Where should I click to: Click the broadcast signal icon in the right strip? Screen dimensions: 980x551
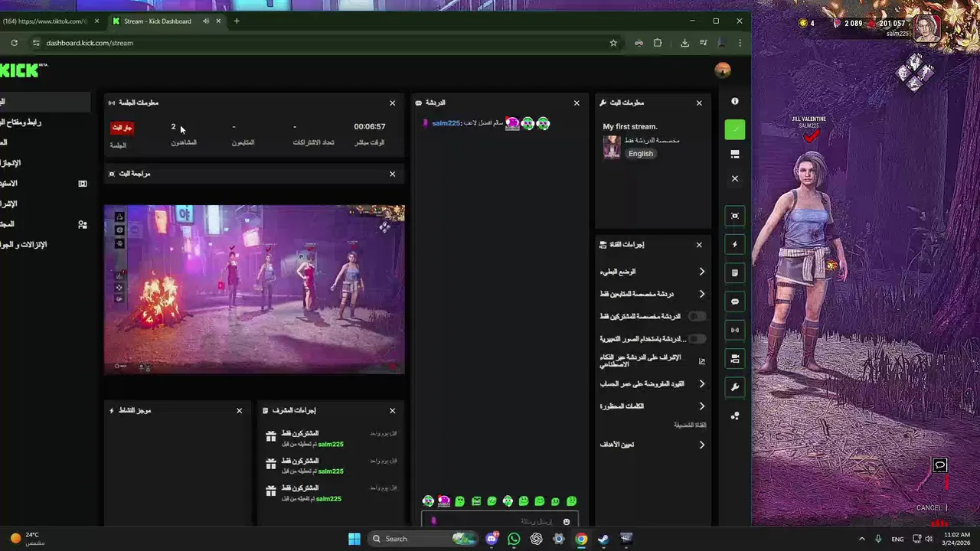735,330
